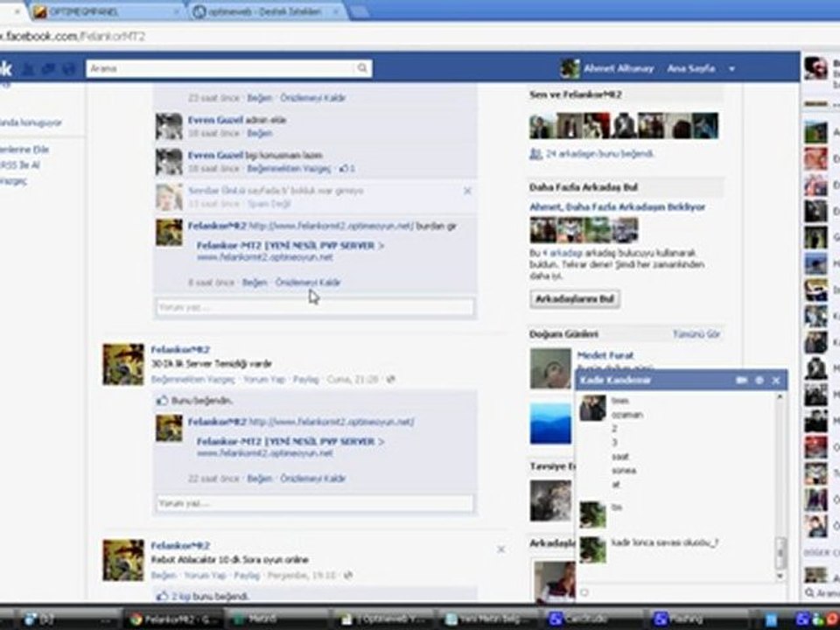Focus the comment box under '30 Dk' post
Image resolution: width=840 pixels, height=630 pixels.
315,504
